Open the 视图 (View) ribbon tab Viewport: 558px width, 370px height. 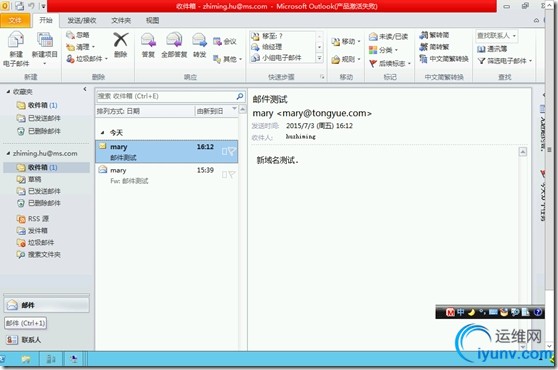click(152, 21)
